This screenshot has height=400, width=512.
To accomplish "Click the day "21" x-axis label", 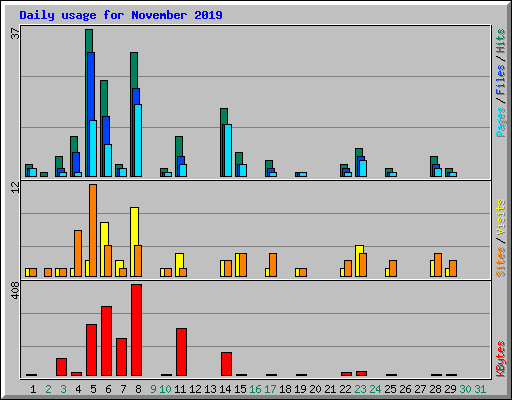I will tap(330, 389).
